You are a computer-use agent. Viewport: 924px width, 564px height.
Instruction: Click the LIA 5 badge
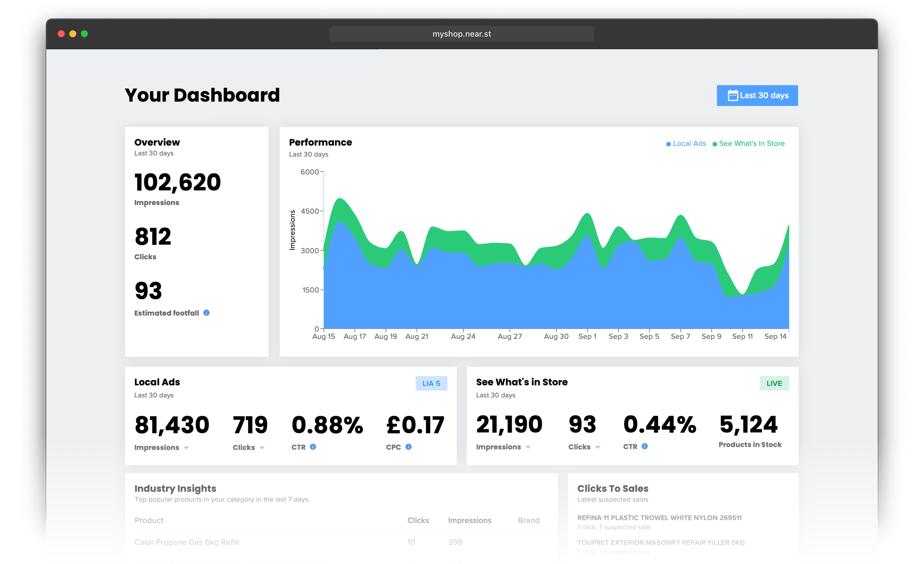pyautogui.click(x=431, y=383)
